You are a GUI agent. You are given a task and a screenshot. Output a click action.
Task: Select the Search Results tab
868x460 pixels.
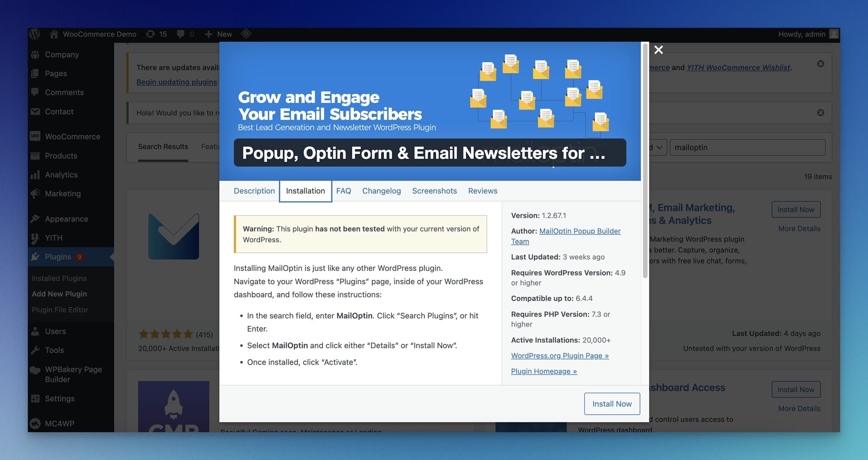pos(163,147)
